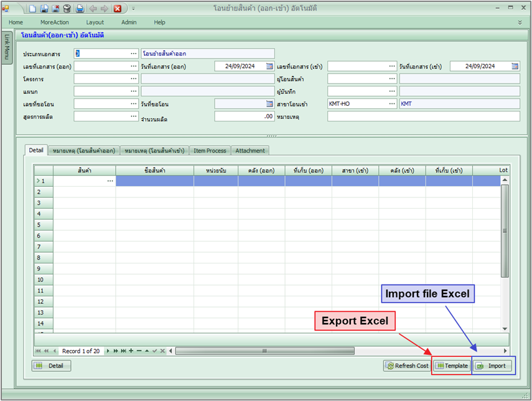The height and width of the screenshot is (401, 532).
Task: Add a row with the plus icon
Action: click(x=131, y=351)
